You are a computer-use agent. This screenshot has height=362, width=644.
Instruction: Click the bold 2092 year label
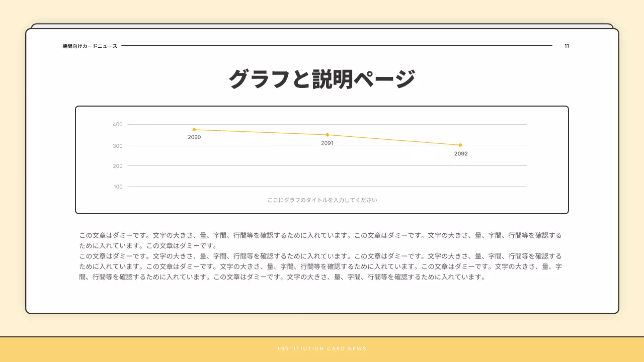click(460, 153)
